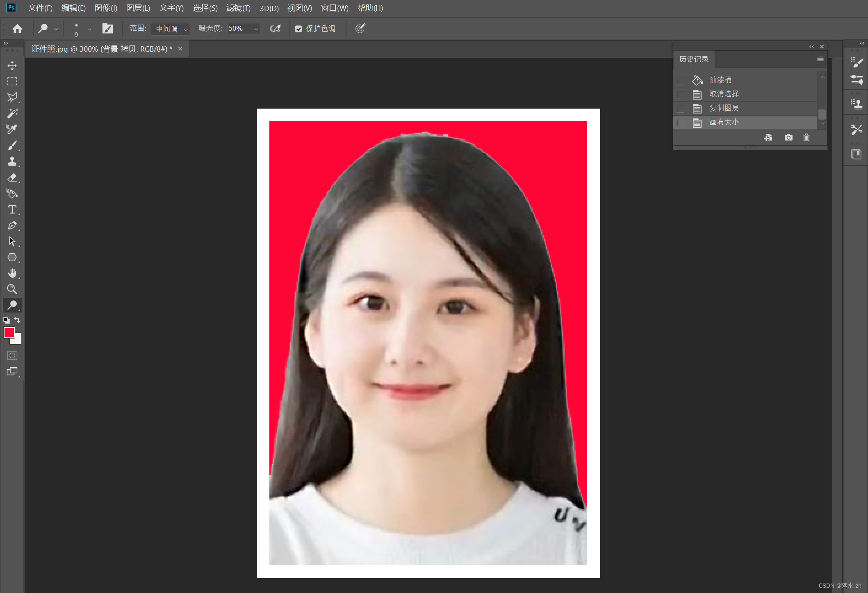Open the 范围 dropdown showing 中间调
This screenshot has height=593, width=868.
click(x=170, y=29)
